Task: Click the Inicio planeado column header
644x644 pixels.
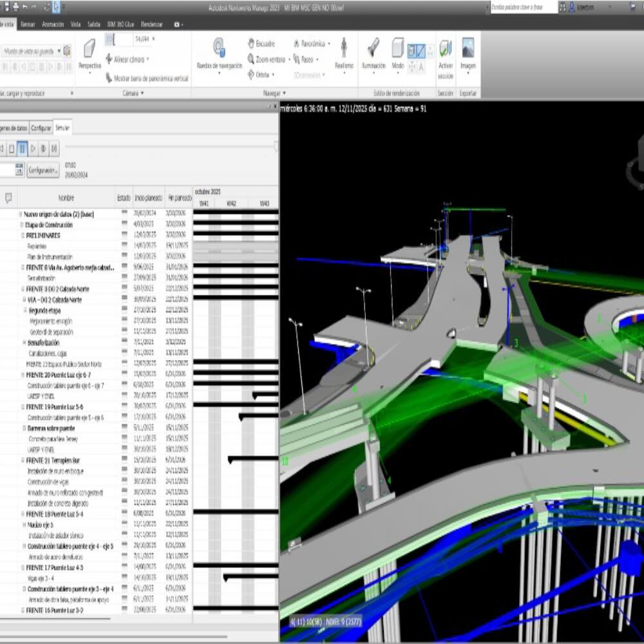Action: 148,198
